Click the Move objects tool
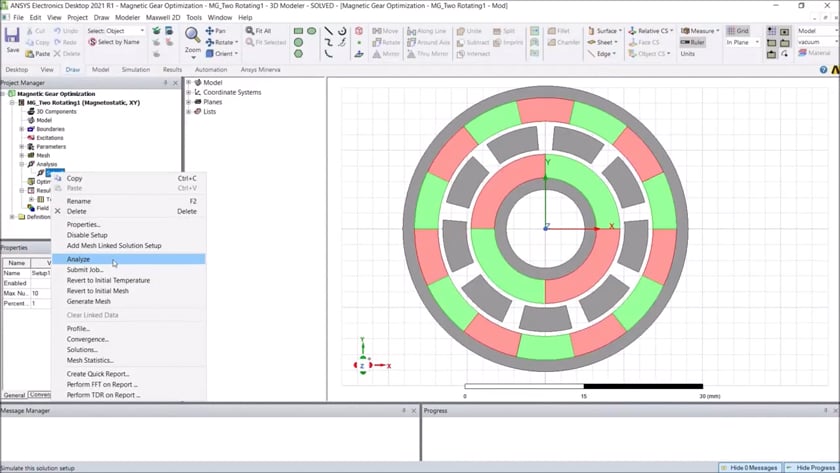 pyautogui.click(x=386, y=31)
